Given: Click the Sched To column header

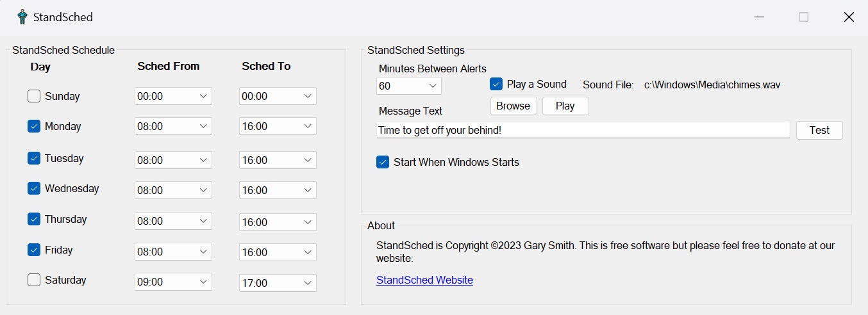Looking at the screenshot, I should point(266,66).
